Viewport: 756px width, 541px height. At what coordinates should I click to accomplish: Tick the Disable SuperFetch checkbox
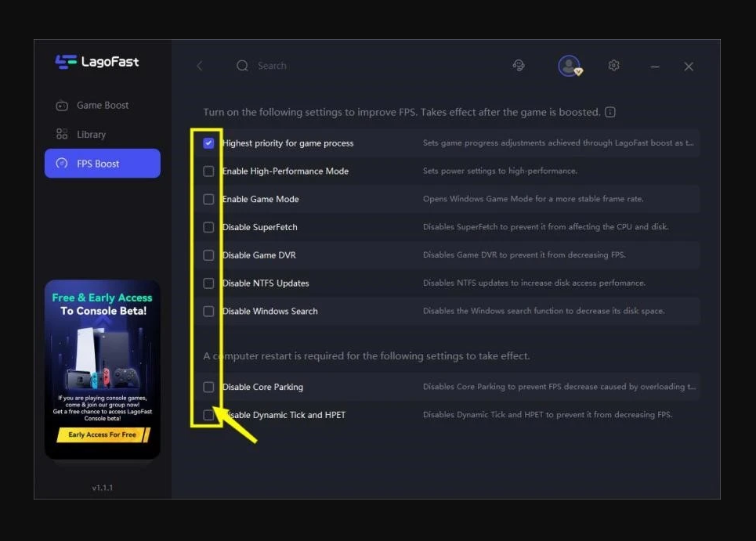(208, 227)
